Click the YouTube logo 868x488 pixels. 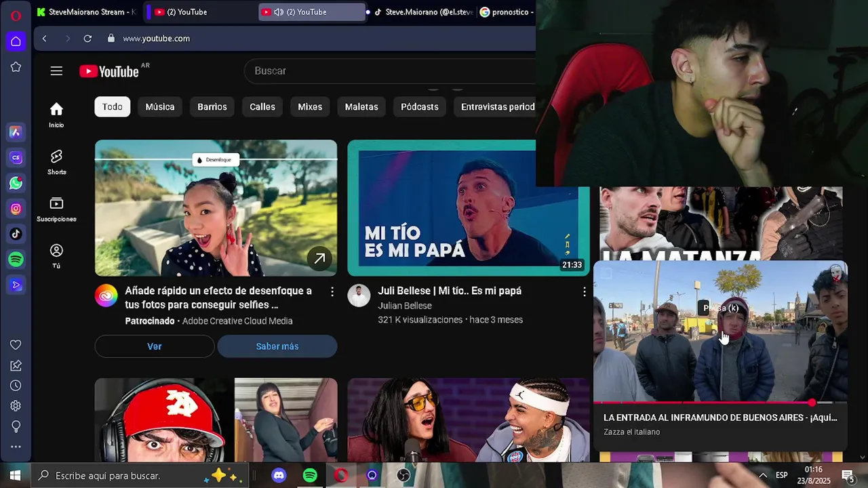coord(110,71)
